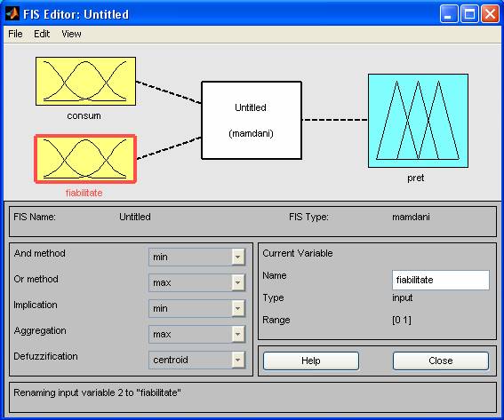
Task: Click the Name field containing fiabilitate
Action: coord(441,280)
